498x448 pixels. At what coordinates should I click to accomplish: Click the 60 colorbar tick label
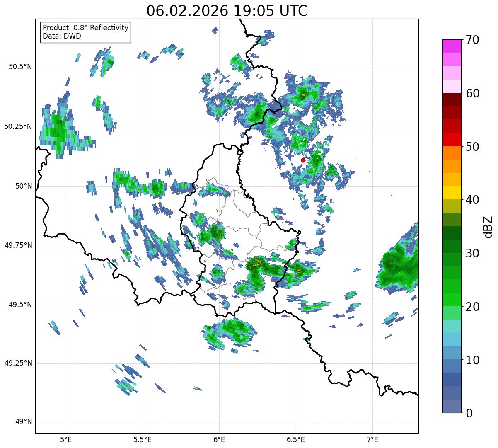coord(473,93)
